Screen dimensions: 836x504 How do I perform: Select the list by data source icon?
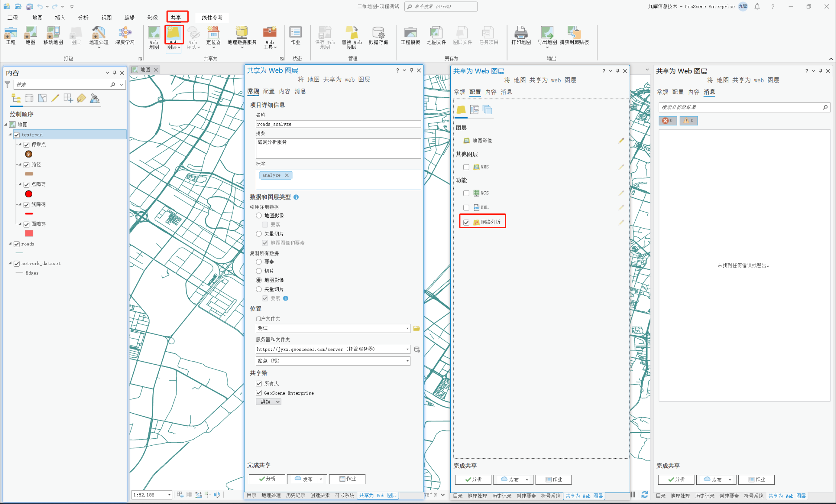tap(29, 98)
